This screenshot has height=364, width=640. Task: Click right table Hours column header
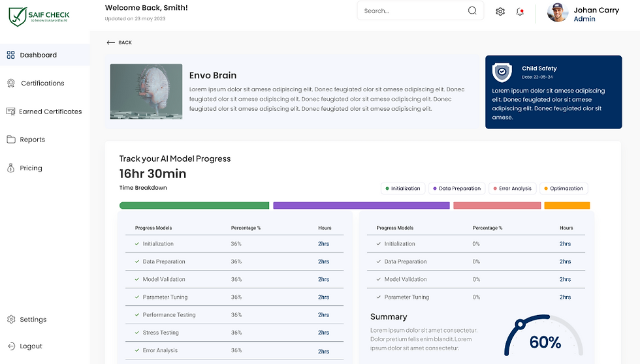(x=566, y=228)
